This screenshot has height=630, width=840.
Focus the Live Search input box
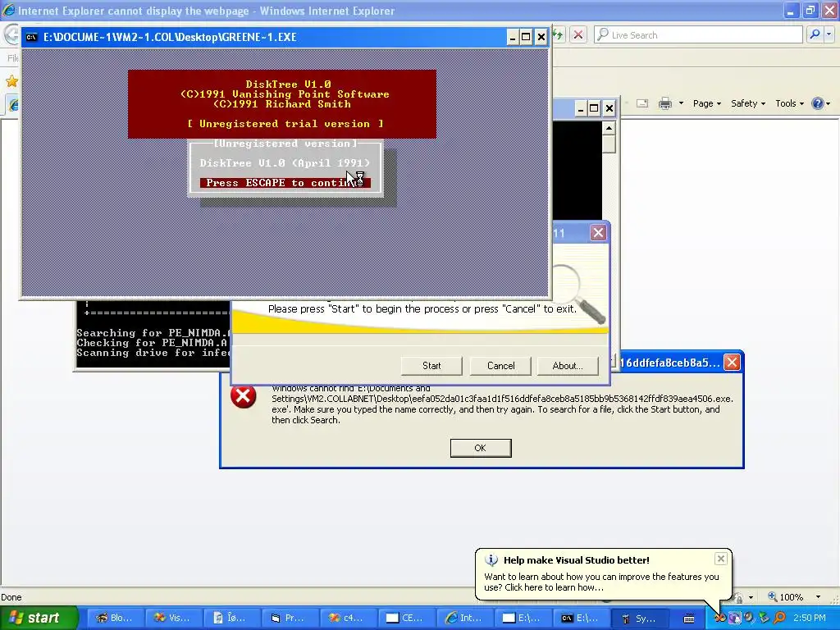pyautogui.click(x=698, y=34)
